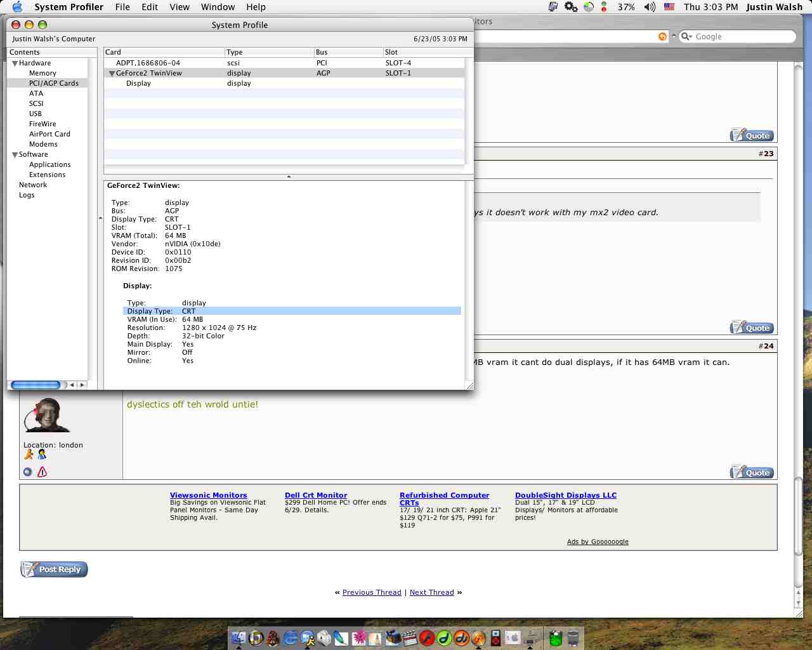812x650 pixels.
Task: Open the Google search magnifier dropdown
Action: 686,36
